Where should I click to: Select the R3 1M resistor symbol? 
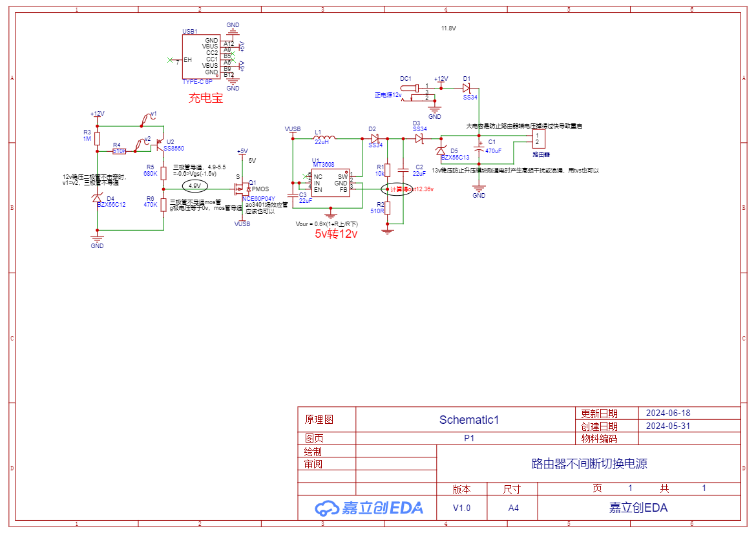[x=98, y=139]
